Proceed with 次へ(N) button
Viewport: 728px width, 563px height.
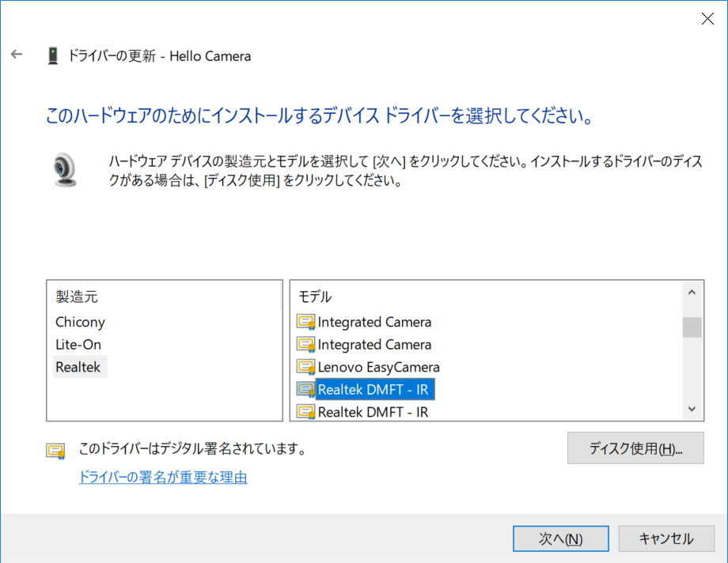pos(560,538)
